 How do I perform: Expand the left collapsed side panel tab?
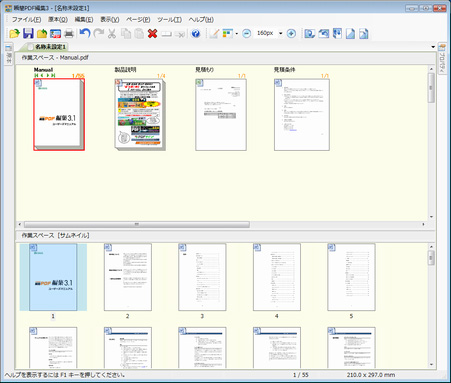(8, 54)
